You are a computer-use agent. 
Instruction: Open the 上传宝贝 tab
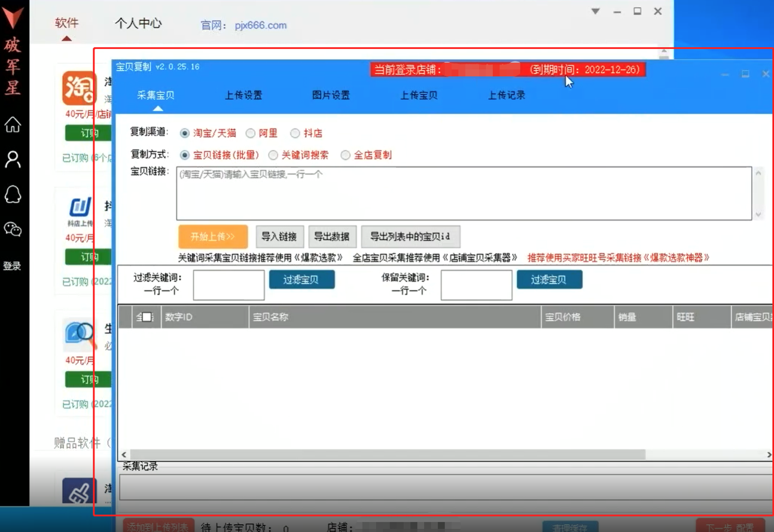click(419, 95)
